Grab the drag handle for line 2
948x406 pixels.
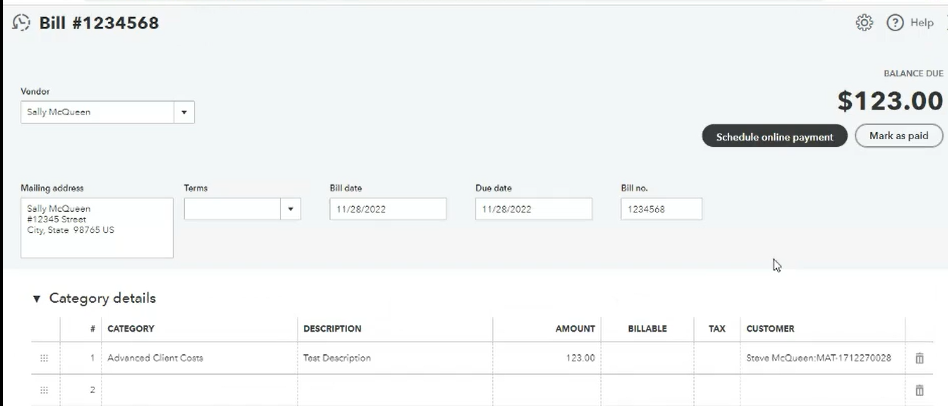pos(44,390)
